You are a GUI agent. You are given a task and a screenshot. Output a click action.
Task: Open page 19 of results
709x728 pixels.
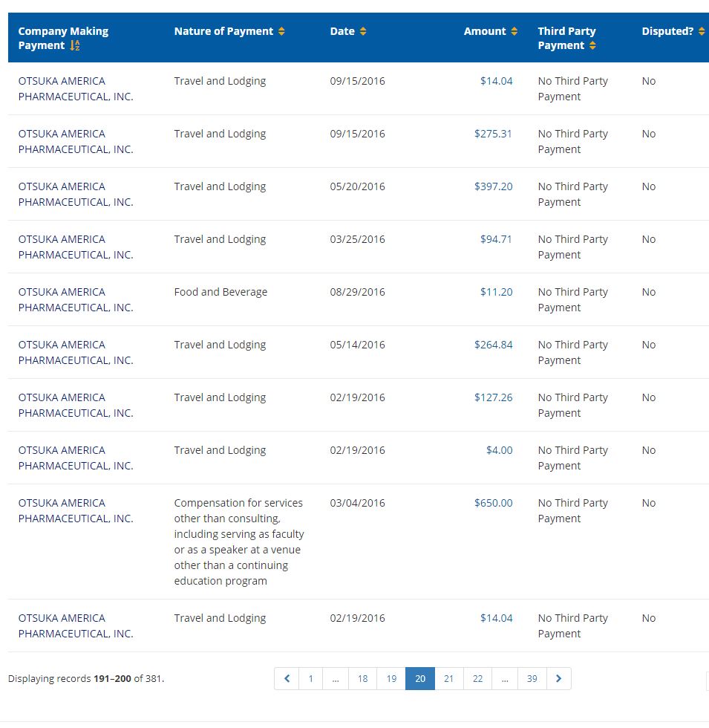coord(391,678)
